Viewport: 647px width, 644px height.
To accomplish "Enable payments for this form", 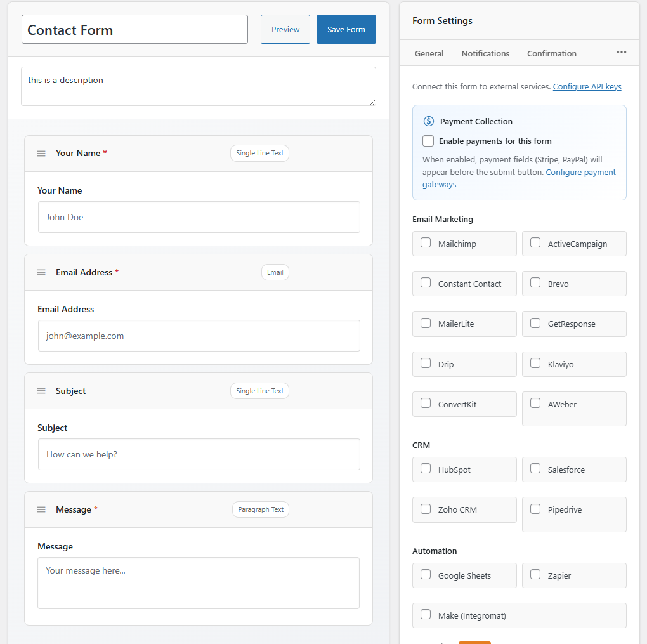I will pyautogui.click(x=428, y=141).
